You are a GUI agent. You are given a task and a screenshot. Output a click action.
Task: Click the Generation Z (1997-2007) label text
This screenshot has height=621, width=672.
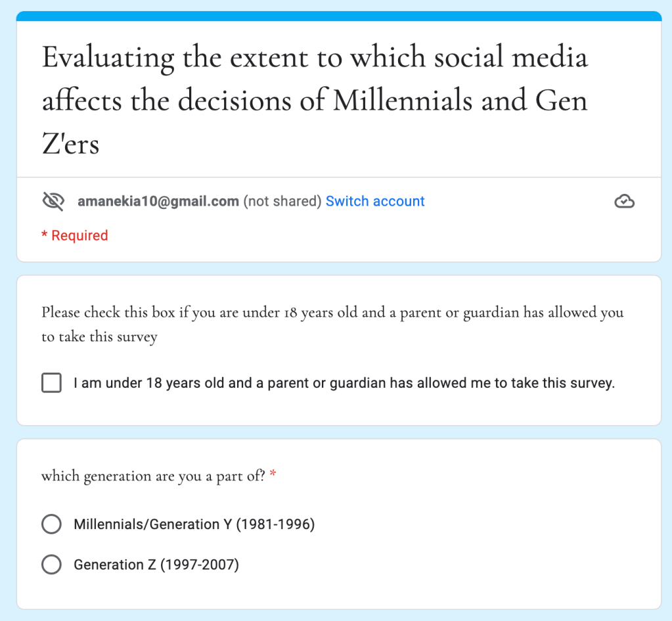coord(156,564)
